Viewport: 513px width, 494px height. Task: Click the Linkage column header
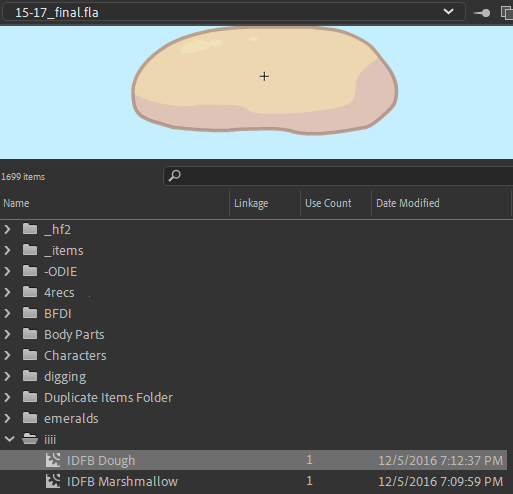(x=265, y=203)
